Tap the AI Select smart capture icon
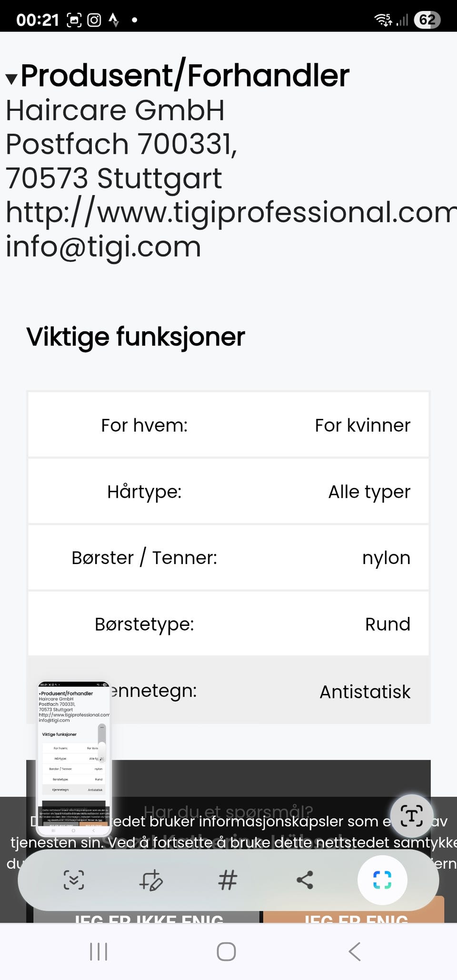The width and height of the screenshot is (457, 980). coord(382,880)
